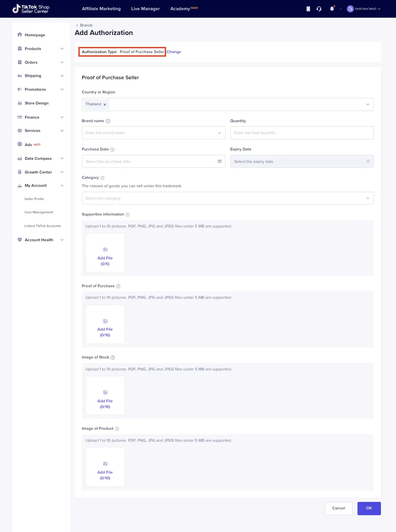
Task: Open support via the headset icon
Action: tap(319, 8)
